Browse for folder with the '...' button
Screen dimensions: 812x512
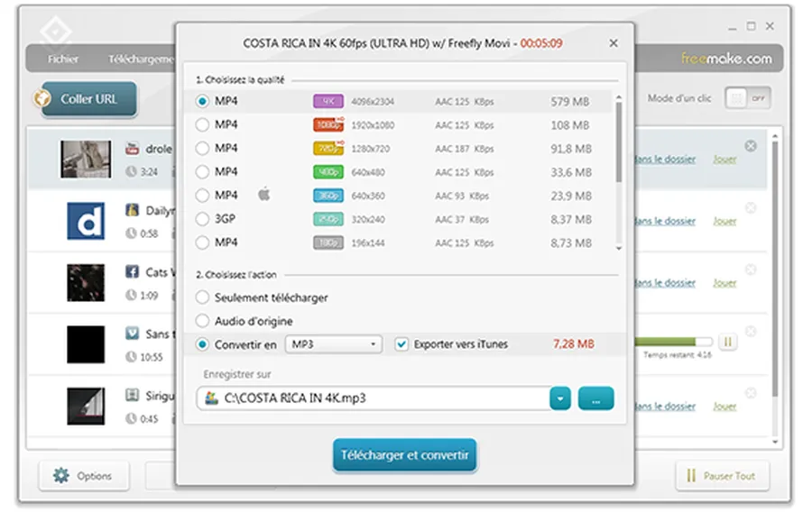click(596, 398)
